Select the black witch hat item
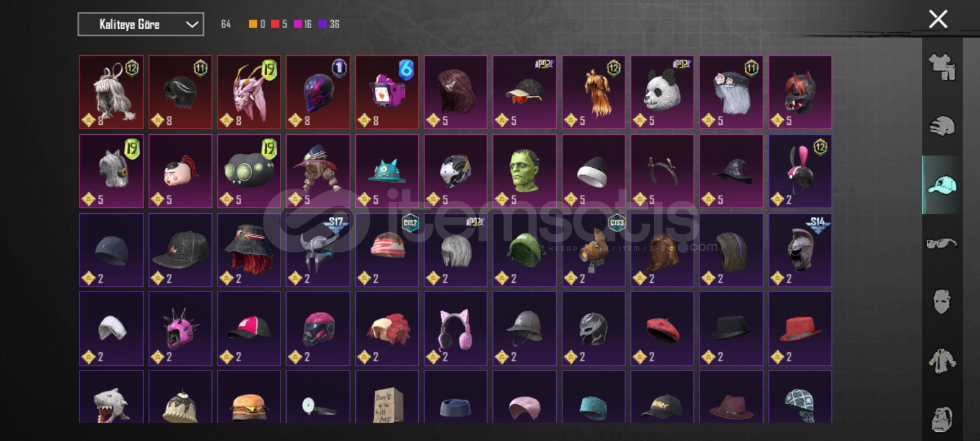The height and width of the screenshot is (441, 980). (731, 171)
